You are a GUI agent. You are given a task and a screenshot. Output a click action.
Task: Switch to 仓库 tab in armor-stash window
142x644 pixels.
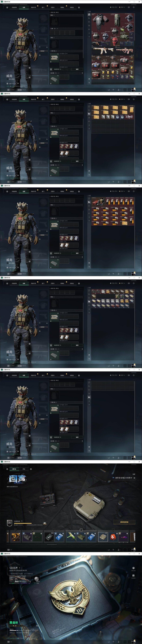coord(24,8)
